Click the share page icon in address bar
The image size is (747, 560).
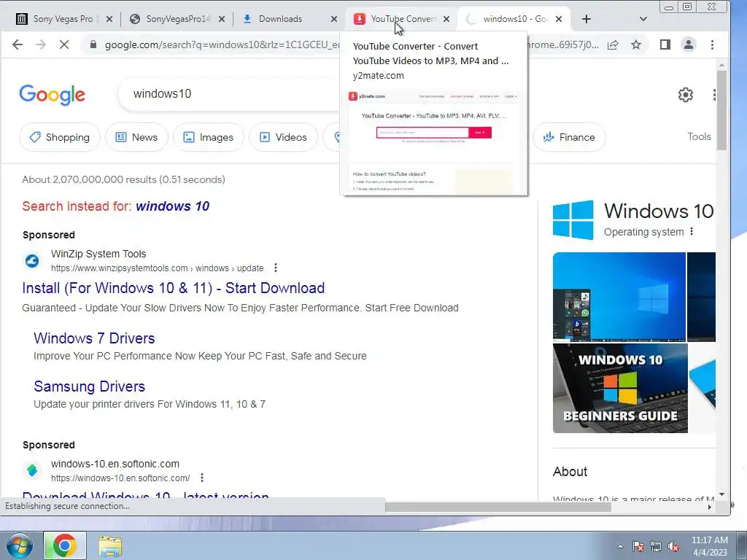613,44
